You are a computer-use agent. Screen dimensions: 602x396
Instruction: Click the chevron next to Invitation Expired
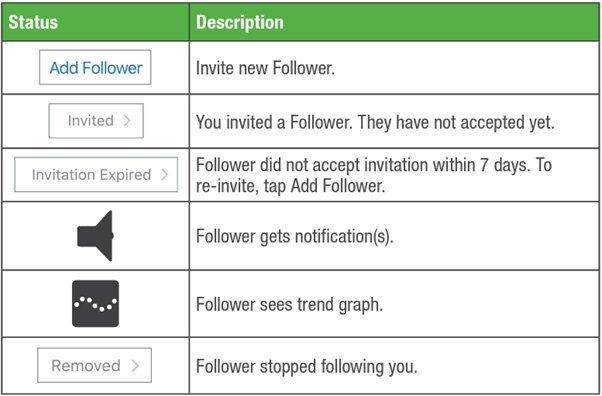click(165, 174)
